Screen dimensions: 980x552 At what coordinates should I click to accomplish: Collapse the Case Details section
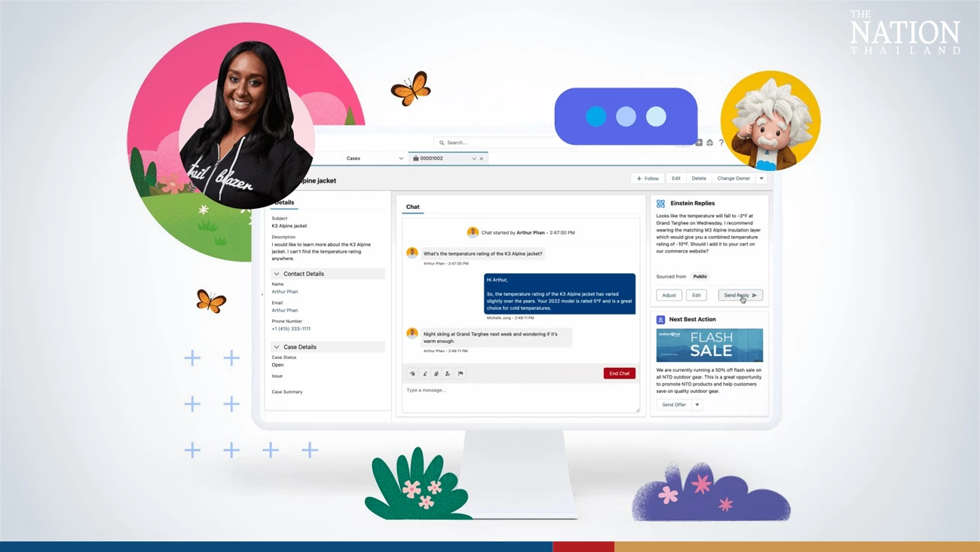tap(277, 346)
